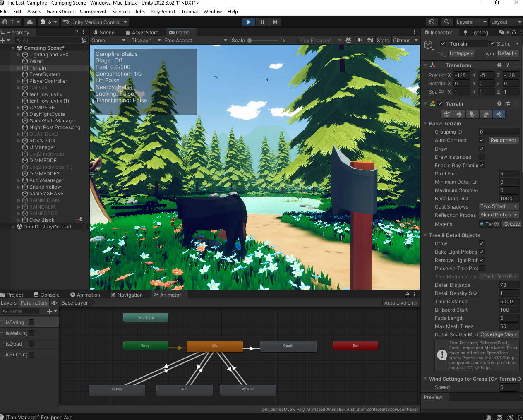Click the Create material button
The image size is (523, 420).
click(x=512, y=224)
